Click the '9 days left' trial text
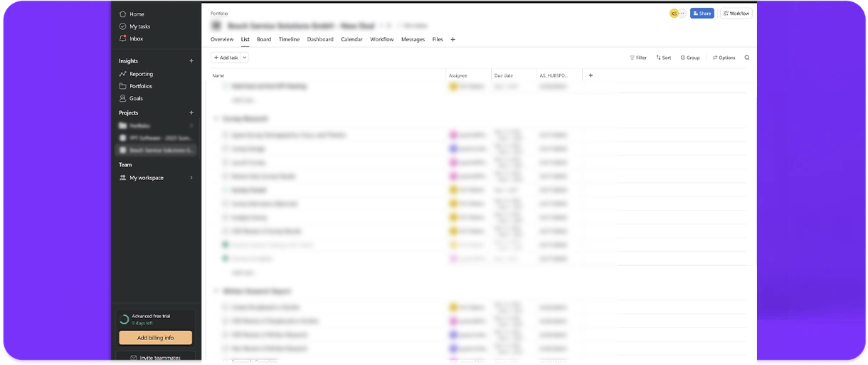Image resolution: width=868 pixels, height=365 pixels. tap(142, 323)
